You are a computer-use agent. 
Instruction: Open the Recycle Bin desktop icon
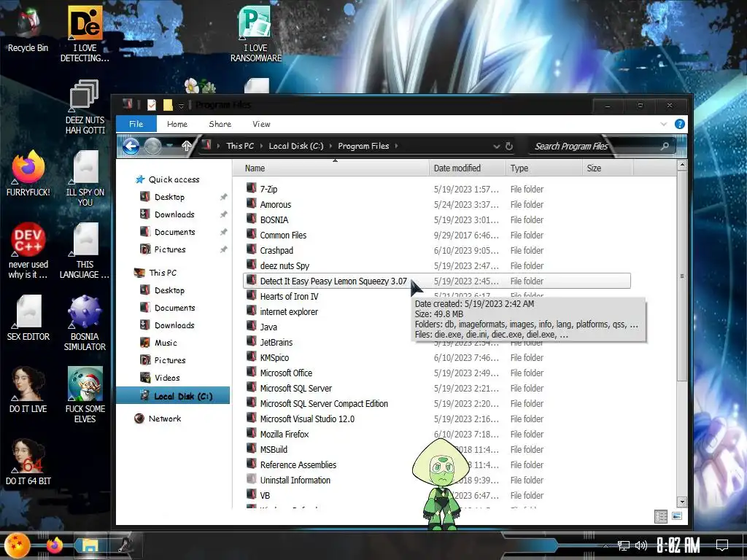[x=28, y=29]
